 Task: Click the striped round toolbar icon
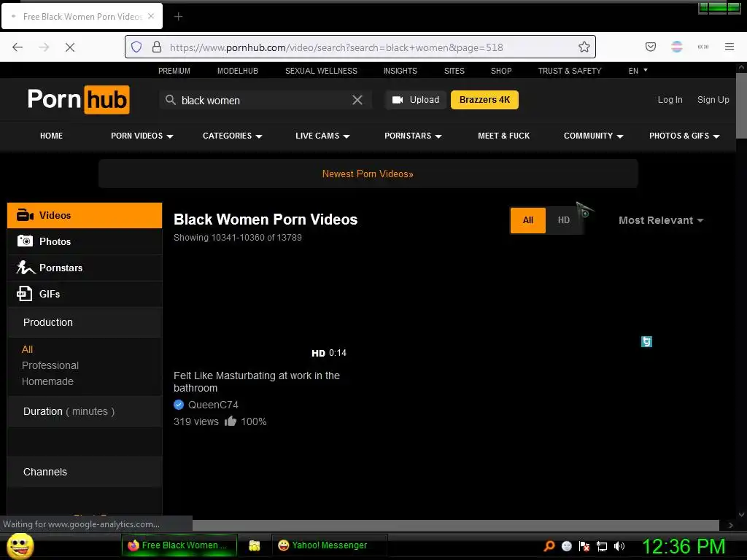click(x=677, y=47)
